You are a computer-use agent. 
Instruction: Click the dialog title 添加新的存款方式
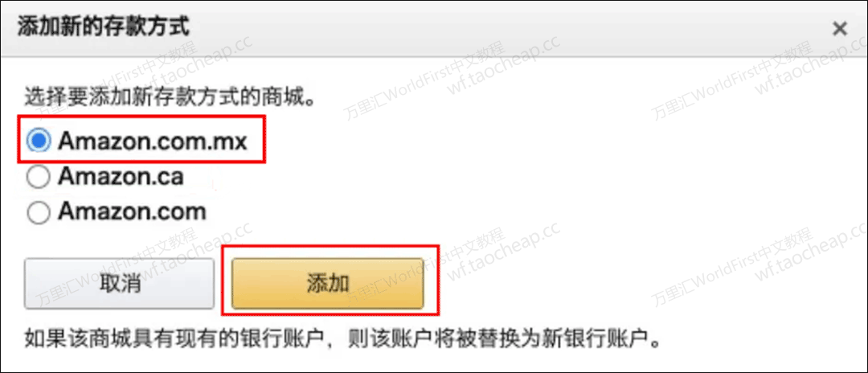click(x=104, y=27)
